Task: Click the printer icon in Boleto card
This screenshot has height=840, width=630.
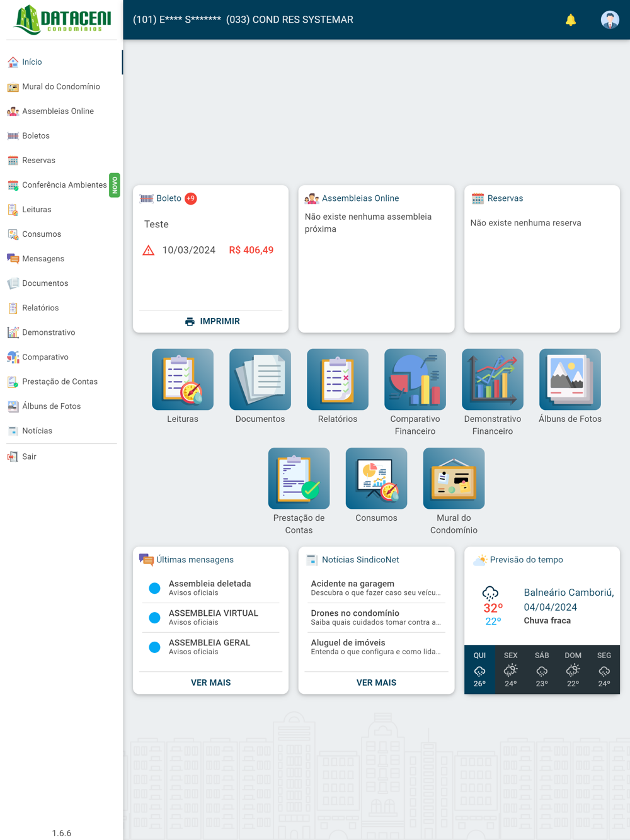Action: coord(190,322)
